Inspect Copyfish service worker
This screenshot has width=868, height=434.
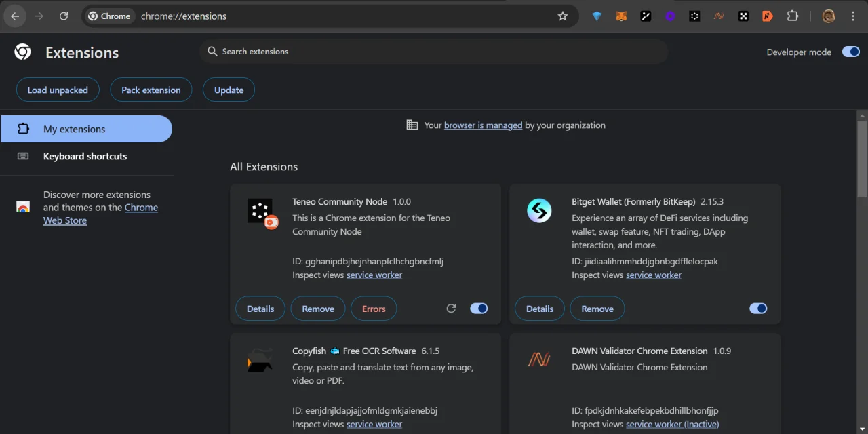[x=374, y=424]
